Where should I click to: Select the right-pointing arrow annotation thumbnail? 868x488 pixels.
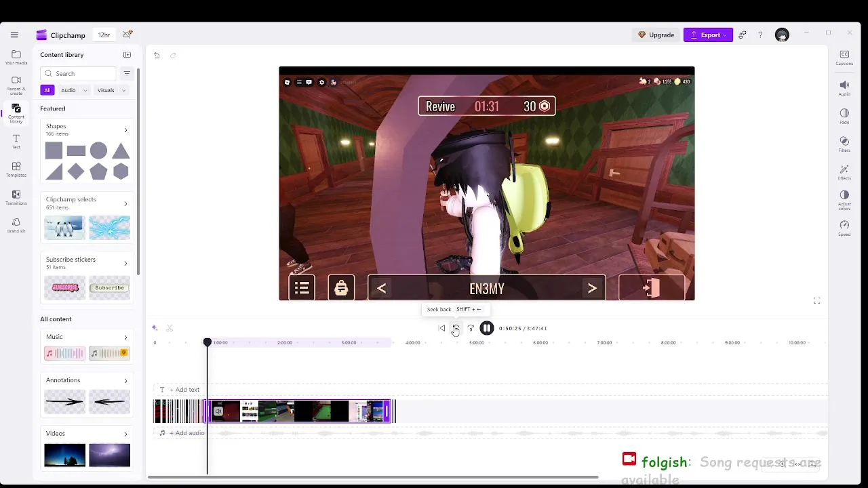pos(64,402)
